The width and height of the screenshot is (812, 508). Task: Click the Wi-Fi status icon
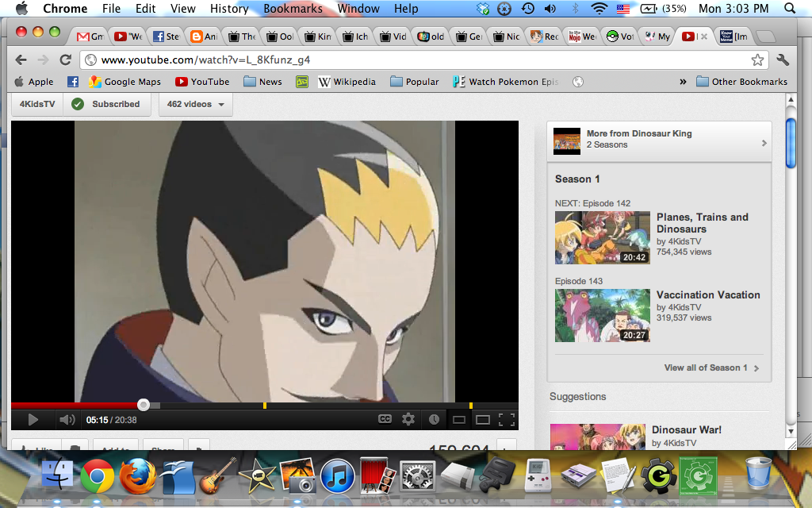(x=599, y=8)
